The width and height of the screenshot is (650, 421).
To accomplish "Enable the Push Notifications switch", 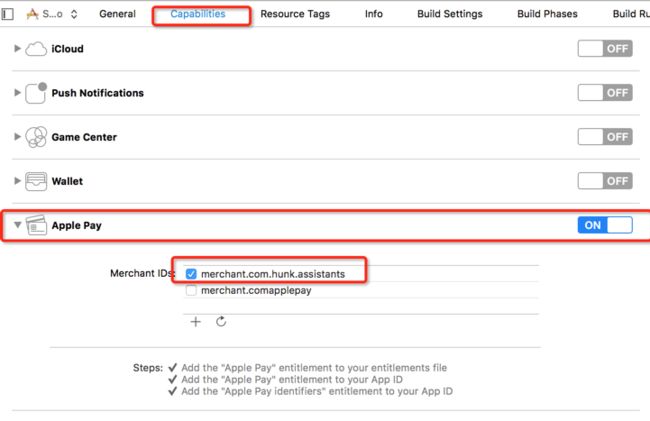I will click(605, 92).
